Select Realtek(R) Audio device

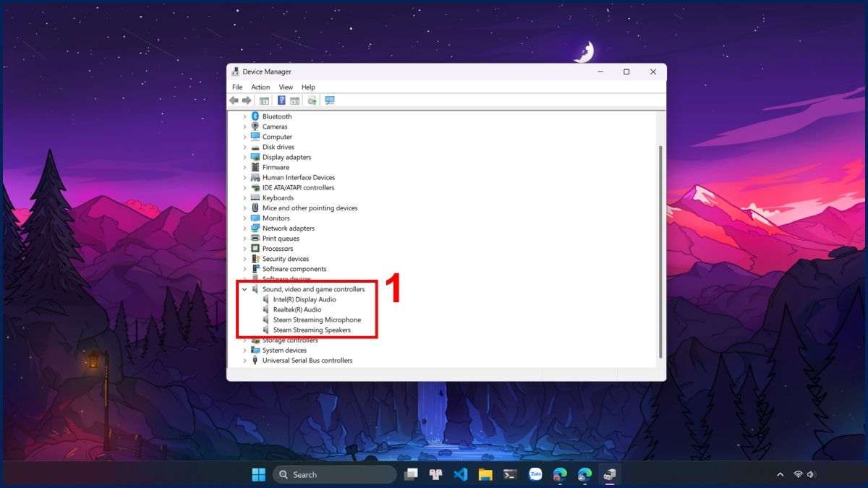[299, 309]
